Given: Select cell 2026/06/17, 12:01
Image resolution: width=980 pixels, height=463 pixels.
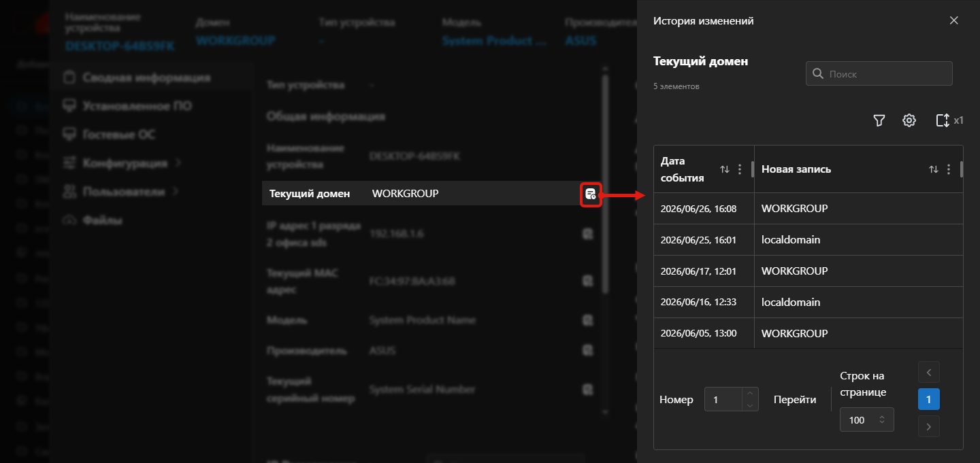Looking at the screenshot, I should tap(704, 271).
